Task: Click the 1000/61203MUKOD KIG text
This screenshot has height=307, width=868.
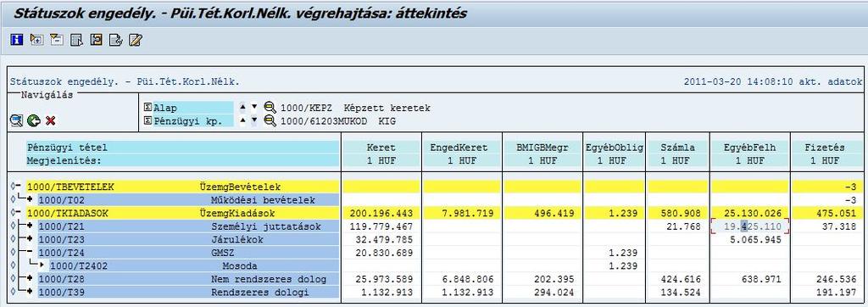Action: tap(337, 120)
